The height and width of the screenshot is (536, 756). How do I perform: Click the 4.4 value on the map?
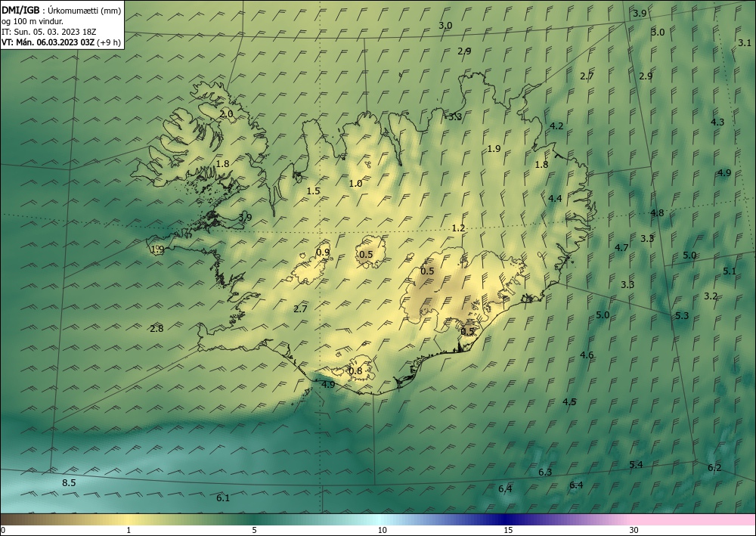coord(555,198)
